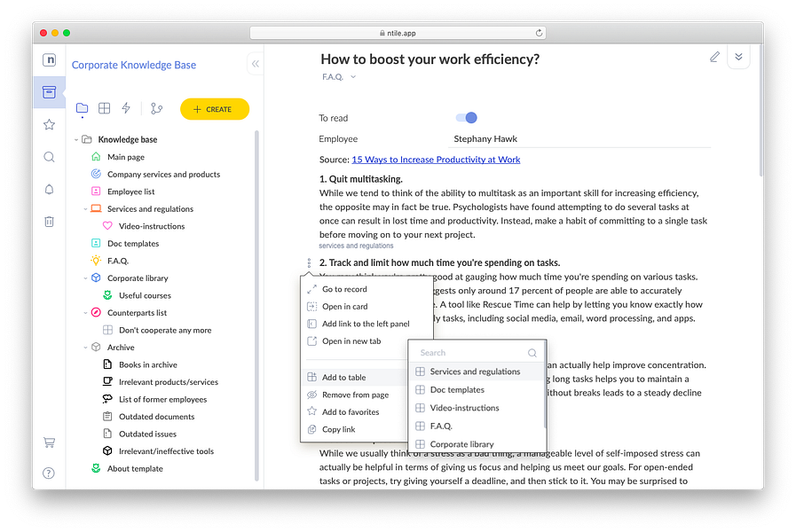
Task: Open About template item
Action: tap(135, 469)
